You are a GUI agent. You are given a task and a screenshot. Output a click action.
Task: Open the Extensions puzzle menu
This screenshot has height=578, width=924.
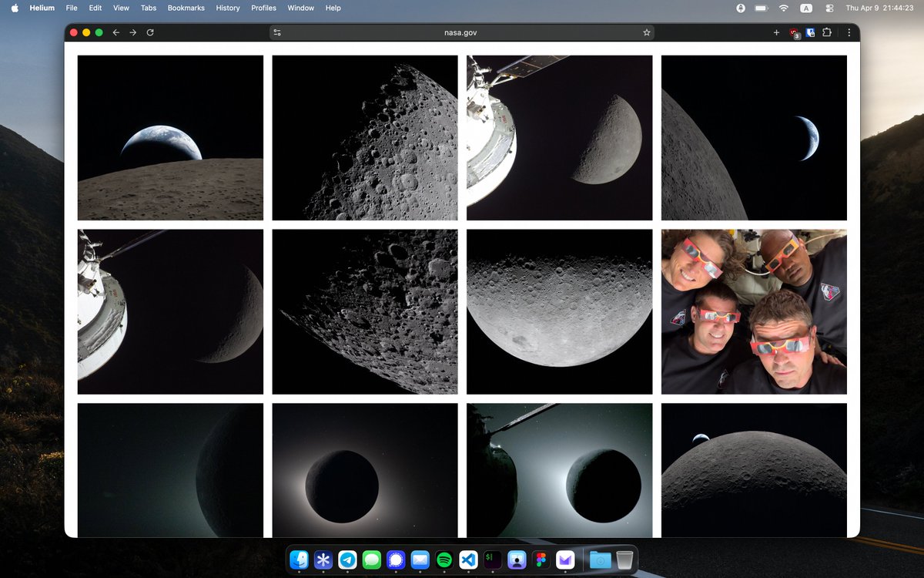tap(827, 32)
